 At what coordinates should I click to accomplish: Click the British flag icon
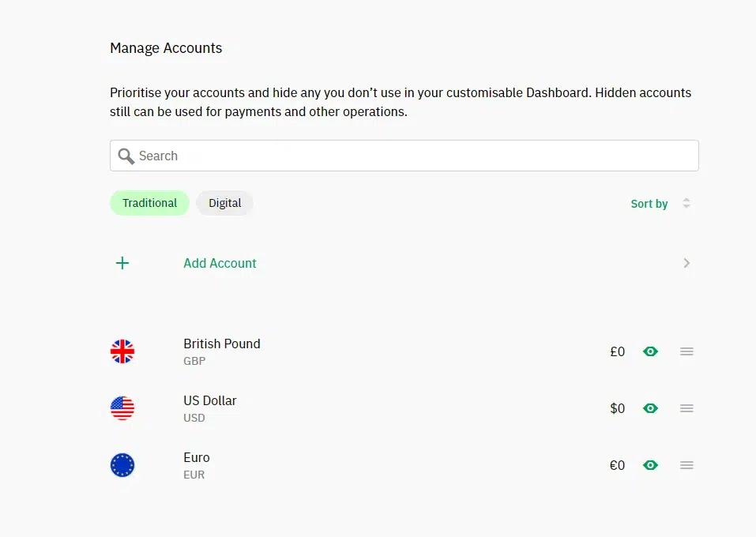[122, 351]
